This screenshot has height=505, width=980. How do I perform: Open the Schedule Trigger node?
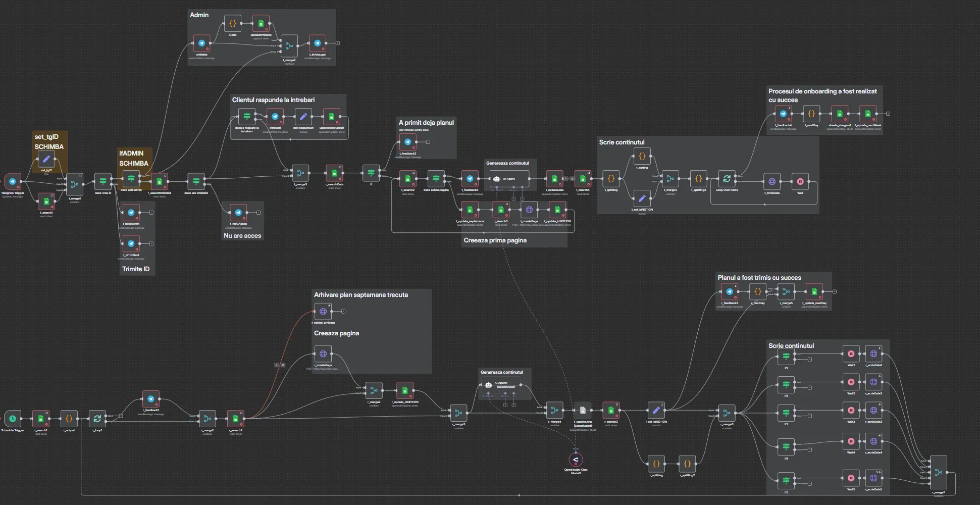(x=13, y=419)
